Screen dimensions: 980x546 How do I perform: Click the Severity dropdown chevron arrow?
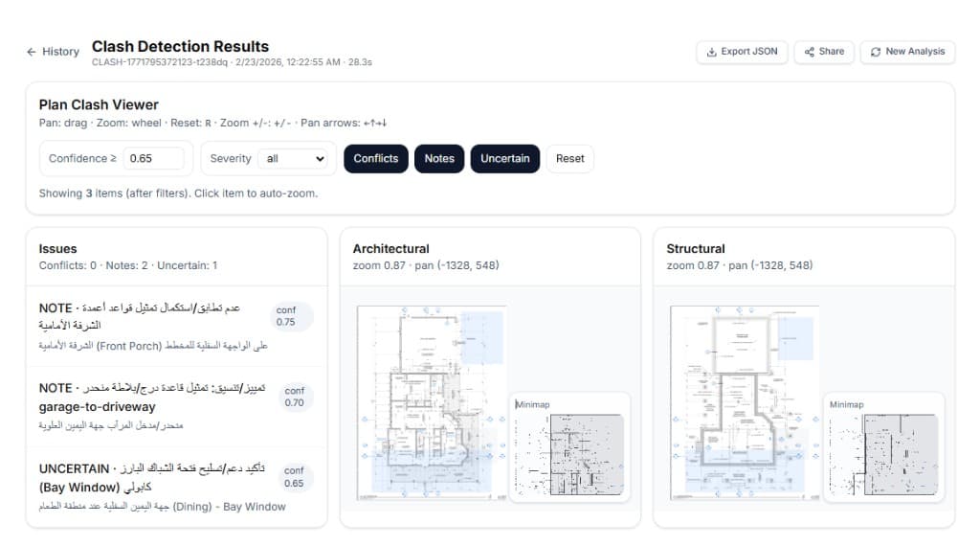[x=320, y=159]
